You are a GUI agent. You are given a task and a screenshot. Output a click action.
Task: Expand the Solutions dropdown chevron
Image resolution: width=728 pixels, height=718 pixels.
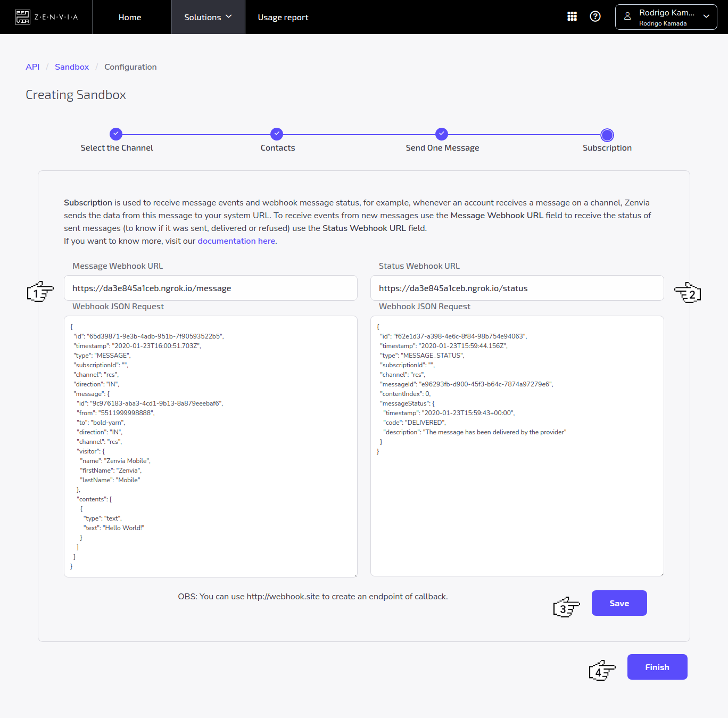[229, 16]
